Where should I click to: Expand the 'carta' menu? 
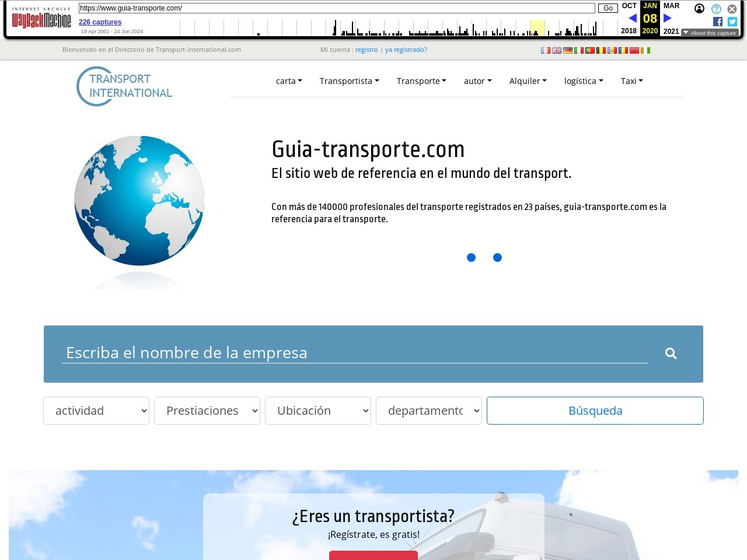289,81
